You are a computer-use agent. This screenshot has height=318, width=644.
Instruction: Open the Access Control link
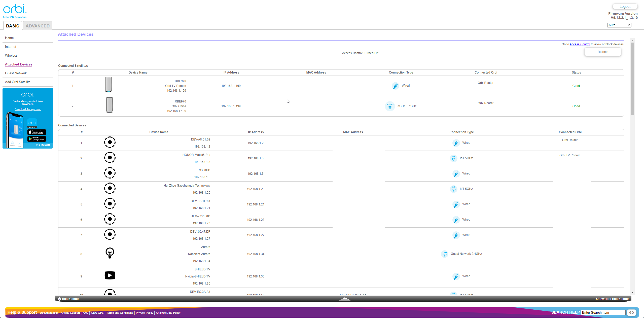point(580,44)
